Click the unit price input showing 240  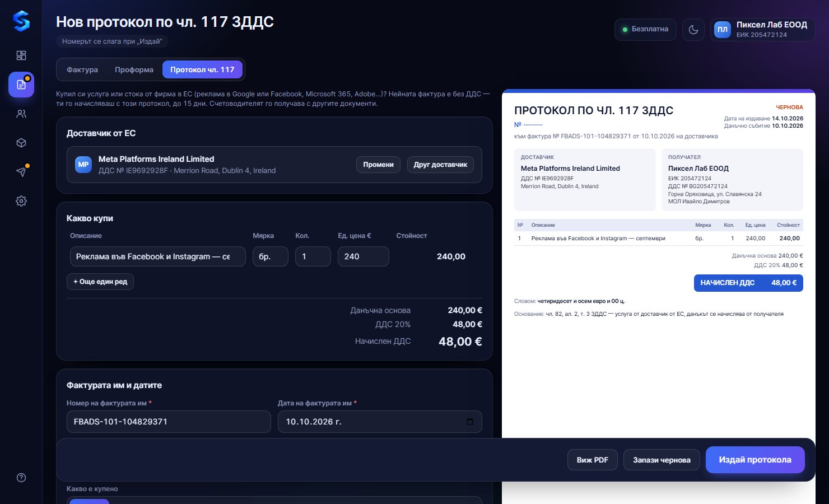[364, 256]
